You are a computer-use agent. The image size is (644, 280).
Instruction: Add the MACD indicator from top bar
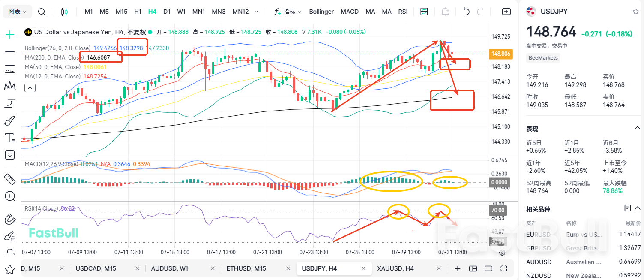(x=350, y=12)
